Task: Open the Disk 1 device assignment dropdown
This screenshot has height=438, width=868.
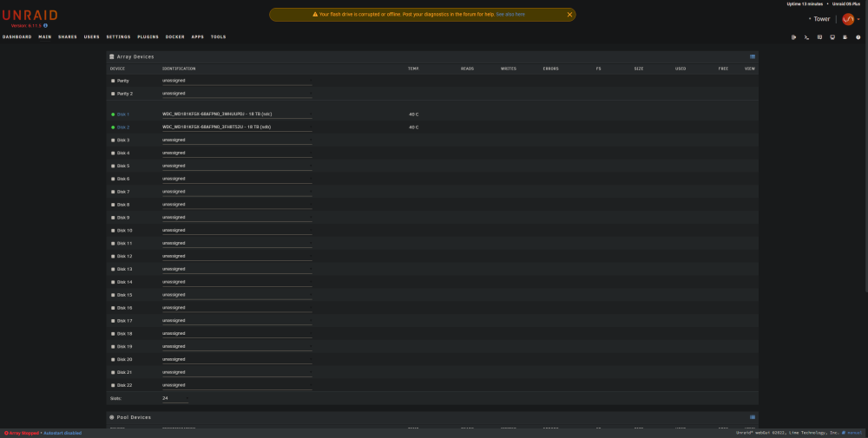Action: pos(237,114)
